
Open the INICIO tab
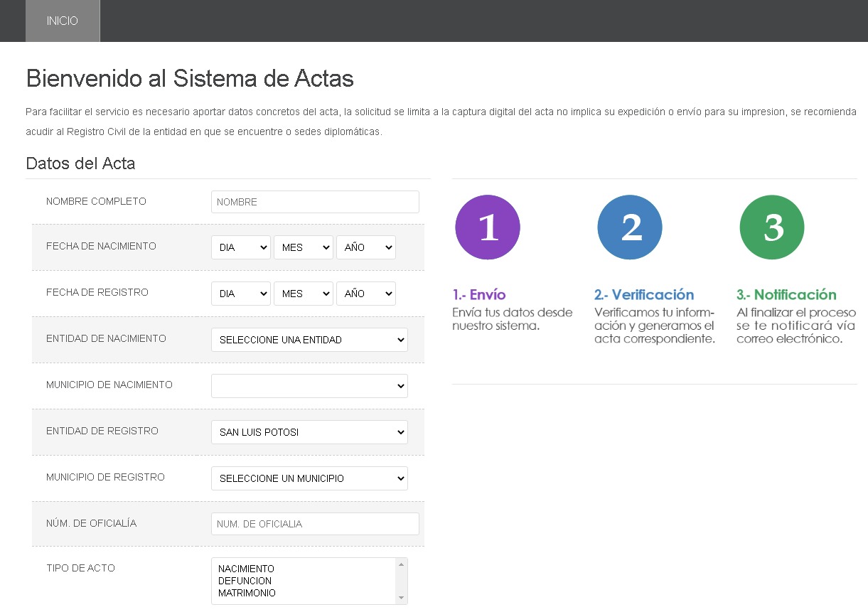point(63,21)
